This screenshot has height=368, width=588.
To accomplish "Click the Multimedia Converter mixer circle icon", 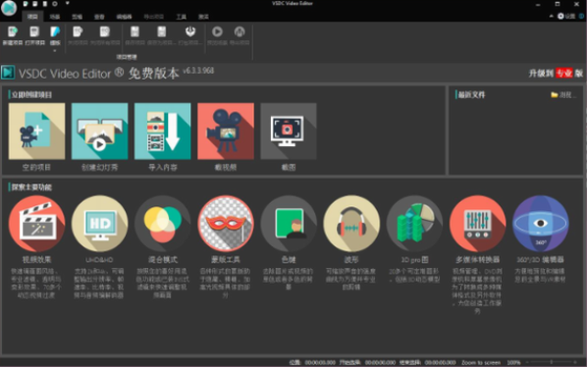I will click(477, 224).
